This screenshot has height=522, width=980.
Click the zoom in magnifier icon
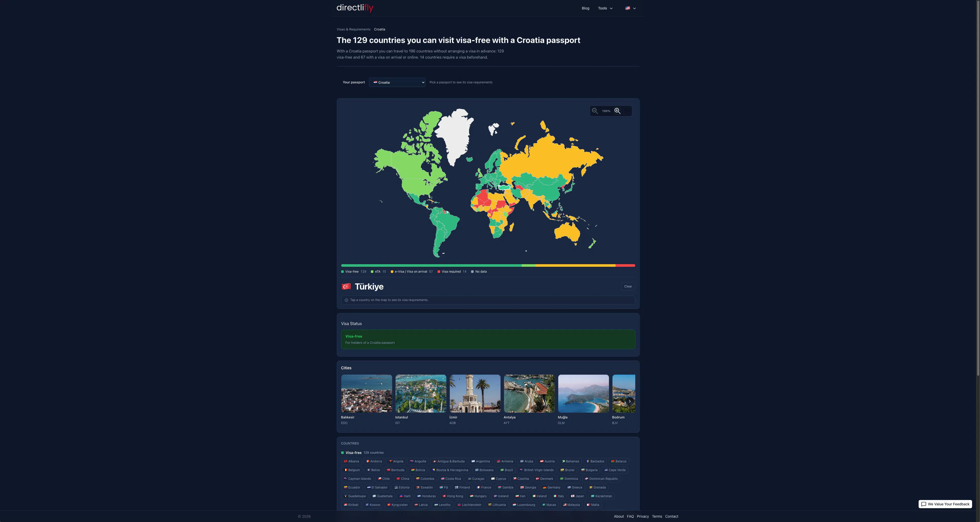point(617,111)
